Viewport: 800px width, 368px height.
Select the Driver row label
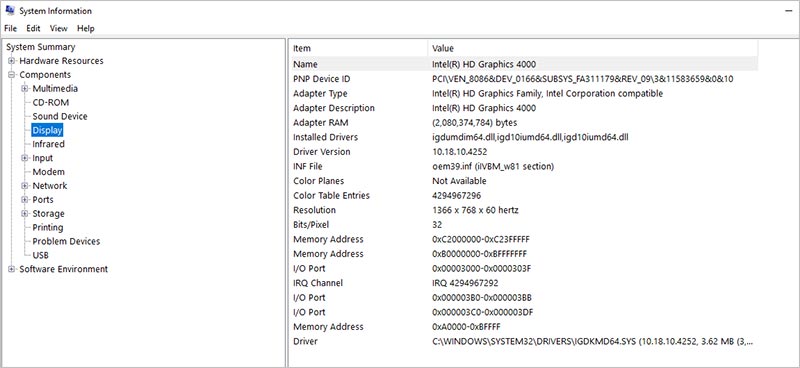tap(305, 341)
